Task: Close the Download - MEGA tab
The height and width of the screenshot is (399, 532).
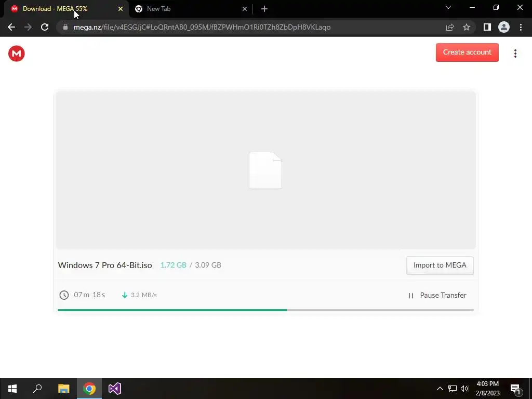Action: click(x=121, y=9)
